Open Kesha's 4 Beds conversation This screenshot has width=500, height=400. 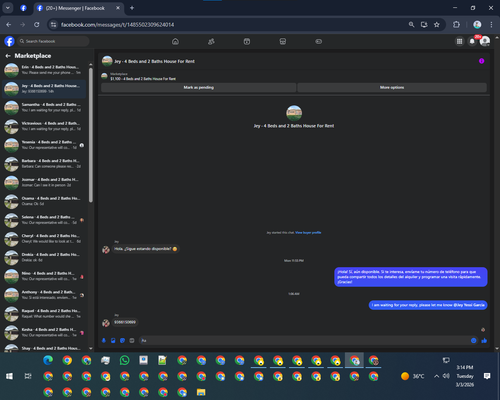[x=44, y=332]
